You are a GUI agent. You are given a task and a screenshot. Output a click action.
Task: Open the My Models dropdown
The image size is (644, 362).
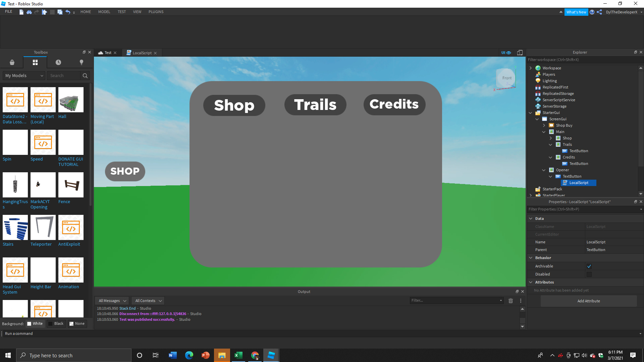click(x=24, y=76)
